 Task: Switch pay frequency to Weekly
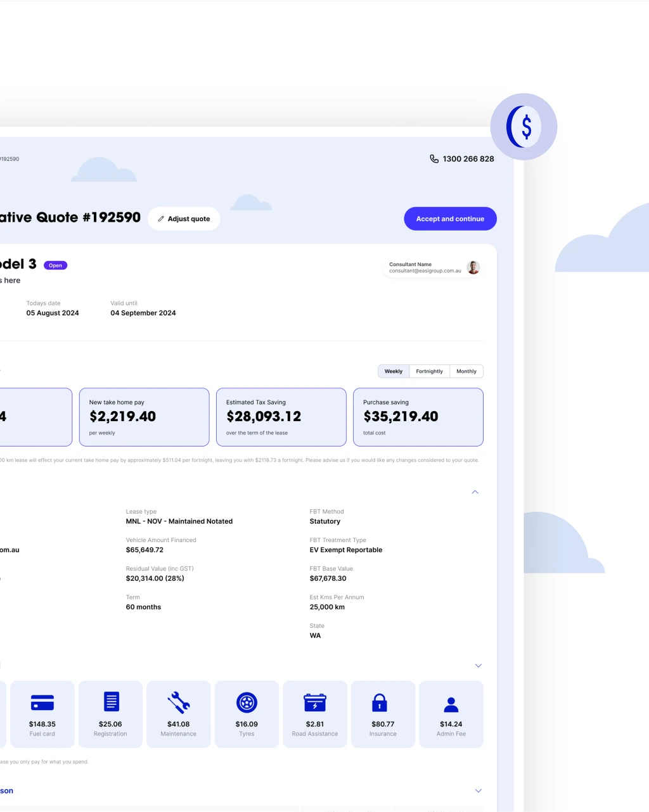coord(394,371)
